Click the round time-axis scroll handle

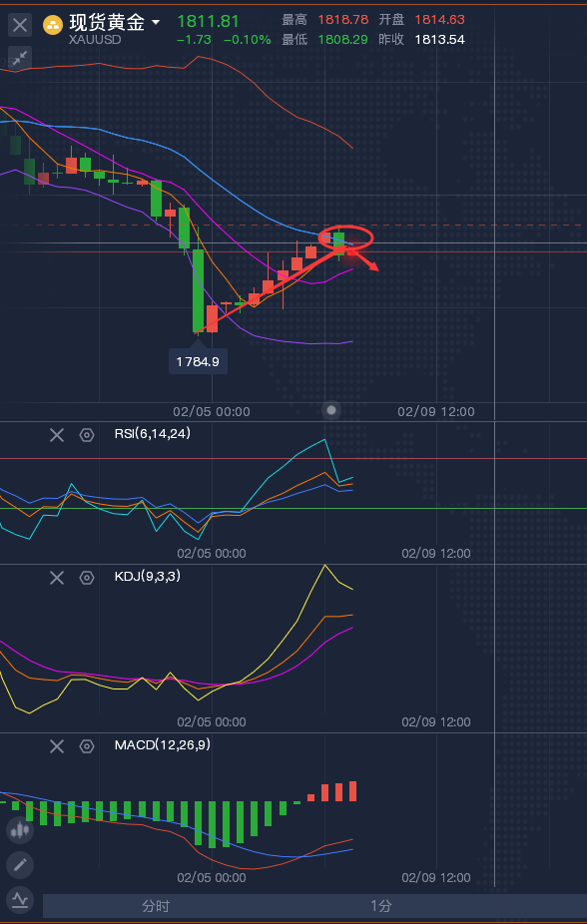331,410
